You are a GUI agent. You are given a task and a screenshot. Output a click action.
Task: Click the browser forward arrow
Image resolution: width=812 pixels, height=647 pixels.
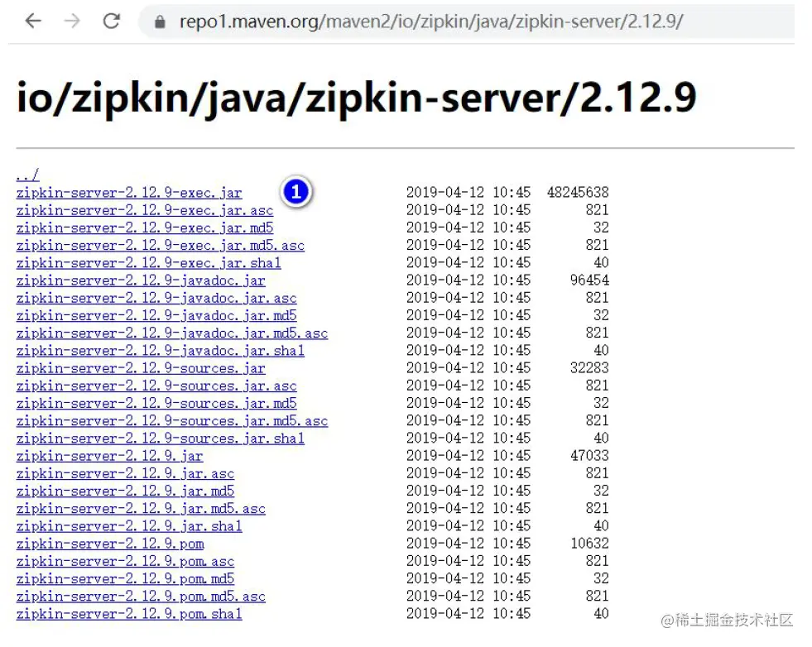tap(72, 22)
